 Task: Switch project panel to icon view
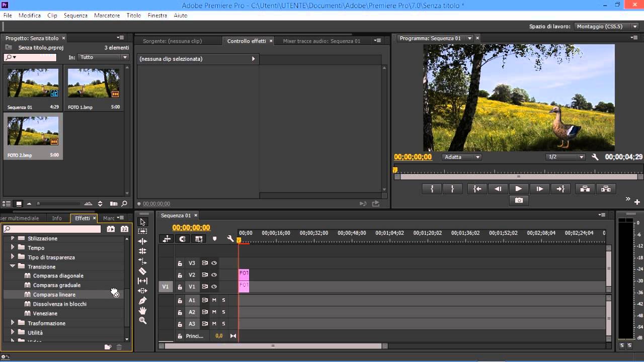click(x=19, y=204)
